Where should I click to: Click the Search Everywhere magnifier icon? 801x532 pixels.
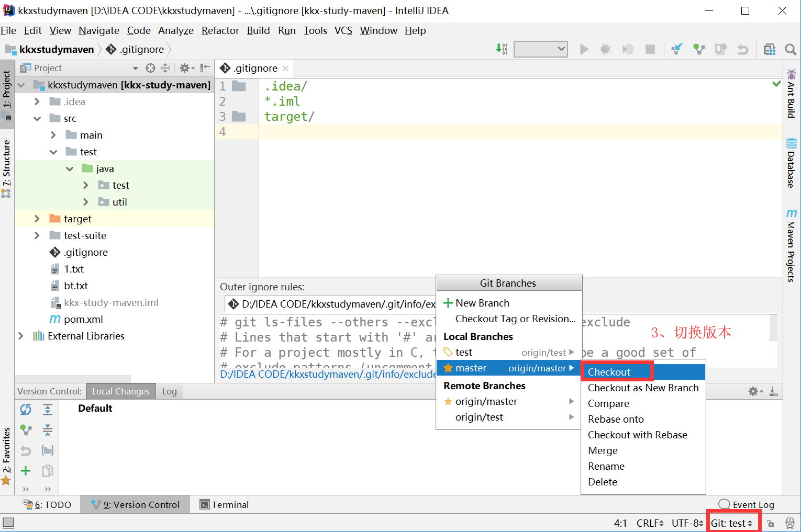click(791, 49)
